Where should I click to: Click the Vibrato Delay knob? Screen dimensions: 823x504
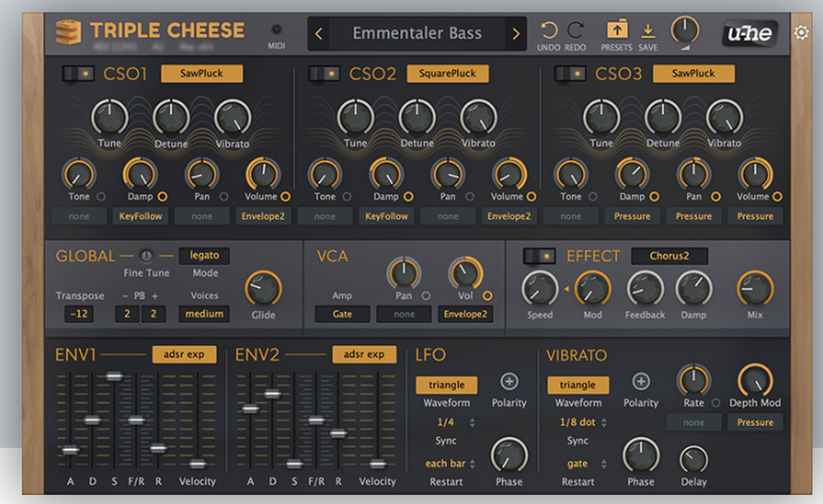pos(694,460)
